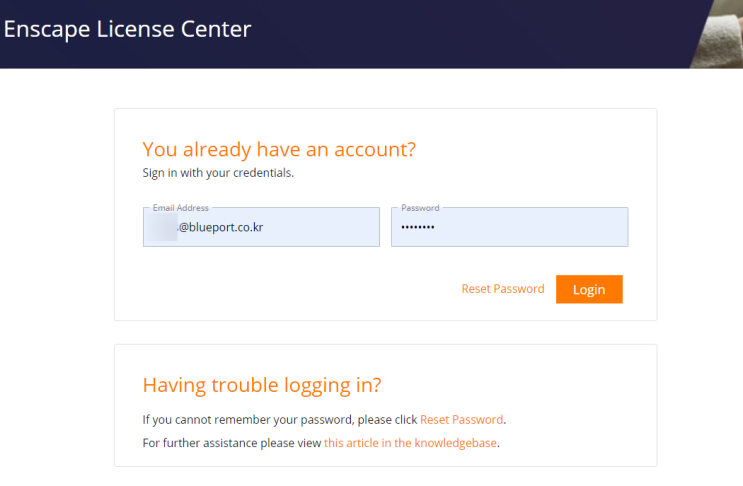Click the 'Having trouble logging in?' heading

(x=262, y=385)
